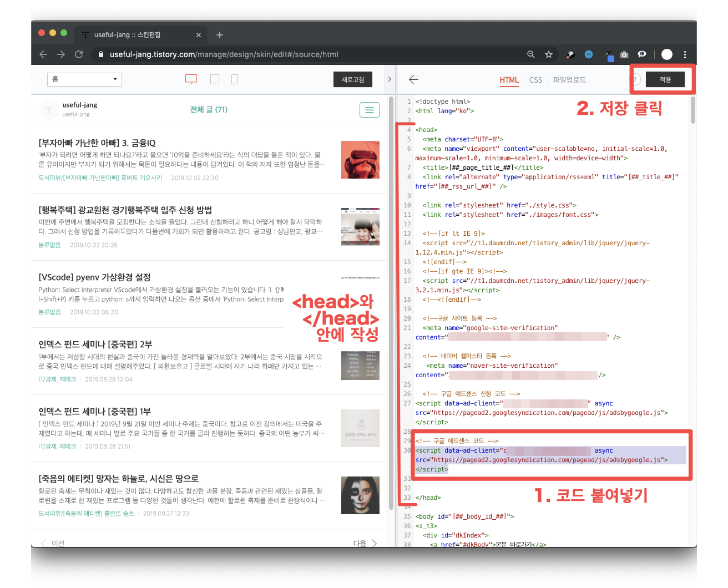This screenshot has height=588, width=728.
Task: Open post 인덱스 펀드 세미나 [중국편] 1부
Action: (94, 412)
